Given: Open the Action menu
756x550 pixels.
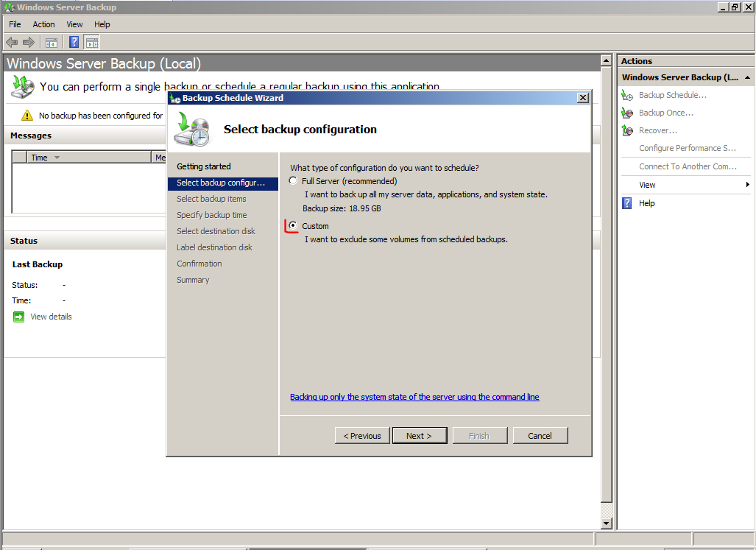Looking at the screenshot, I should coord(44,24).
